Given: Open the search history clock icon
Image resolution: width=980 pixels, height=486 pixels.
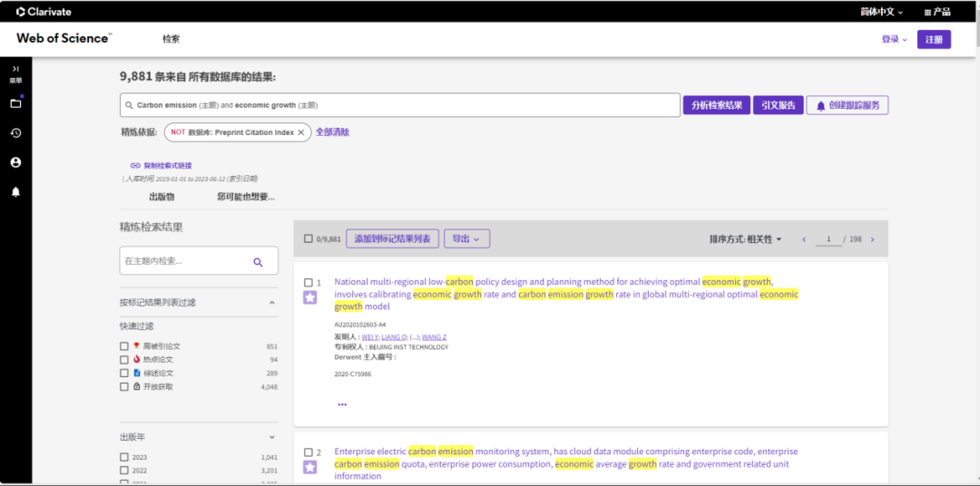Looking at the screenshot, I should click(x=15, y=133).
